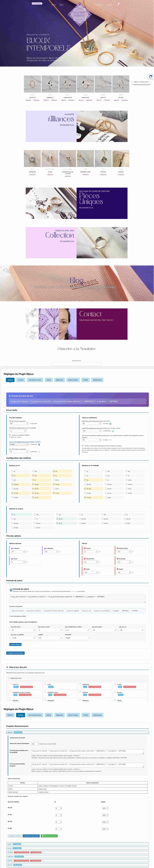Click the 'Calculer l'aperçu' button
Viewport: 154px width, 868px height.
click(16, 644)
